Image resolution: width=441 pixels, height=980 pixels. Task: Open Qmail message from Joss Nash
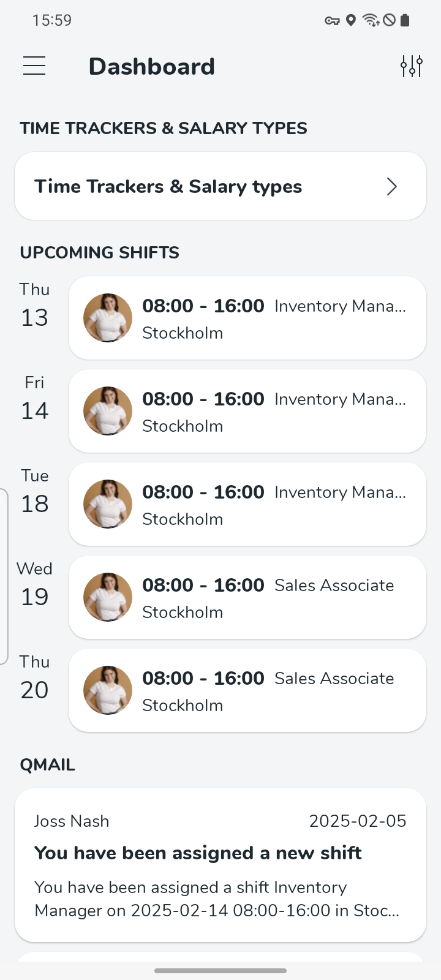(221, 865)
